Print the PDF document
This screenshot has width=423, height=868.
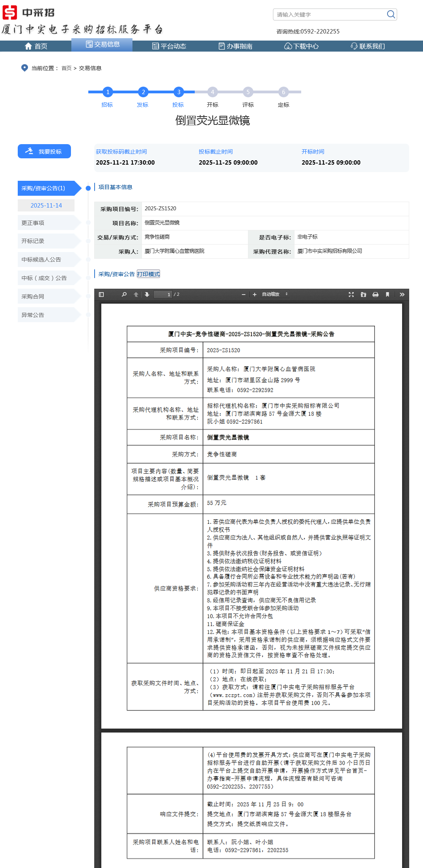pyautogui.click(x=376, y=295)
